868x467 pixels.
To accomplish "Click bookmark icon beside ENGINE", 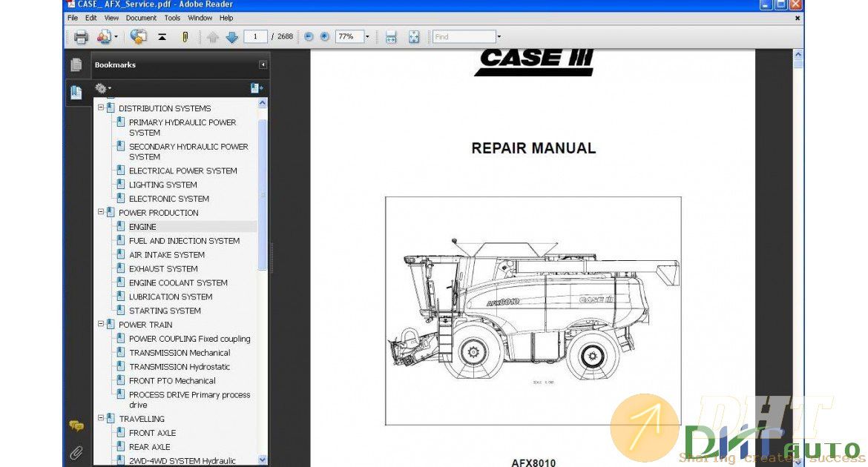I will pos(121,226).
